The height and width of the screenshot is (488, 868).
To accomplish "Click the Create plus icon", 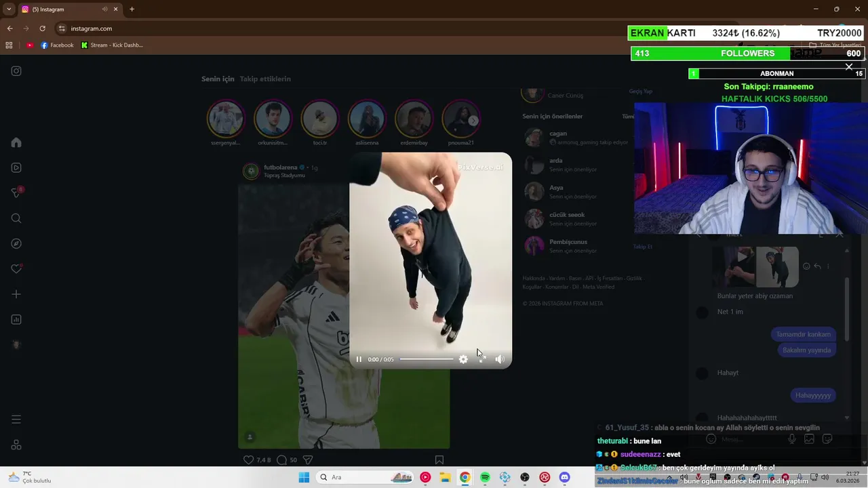I will pyautogui.click(x=16, y=294).
